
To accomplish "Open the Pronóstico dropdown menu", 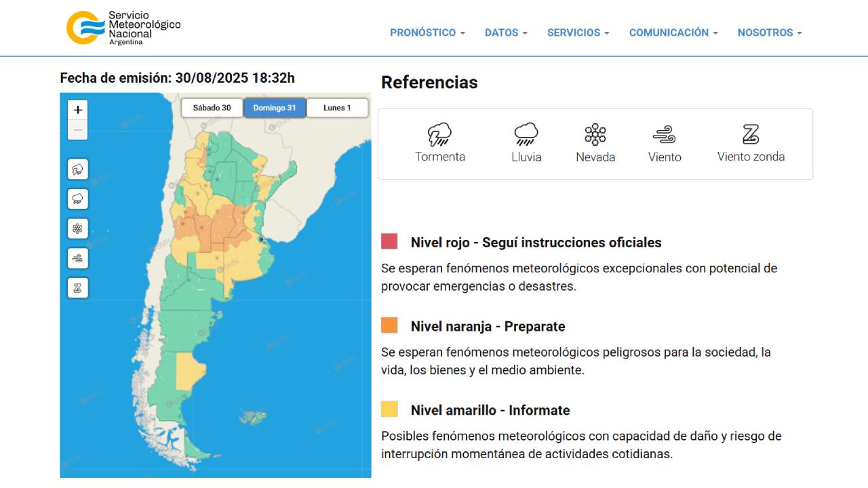I will click(427, 33).
